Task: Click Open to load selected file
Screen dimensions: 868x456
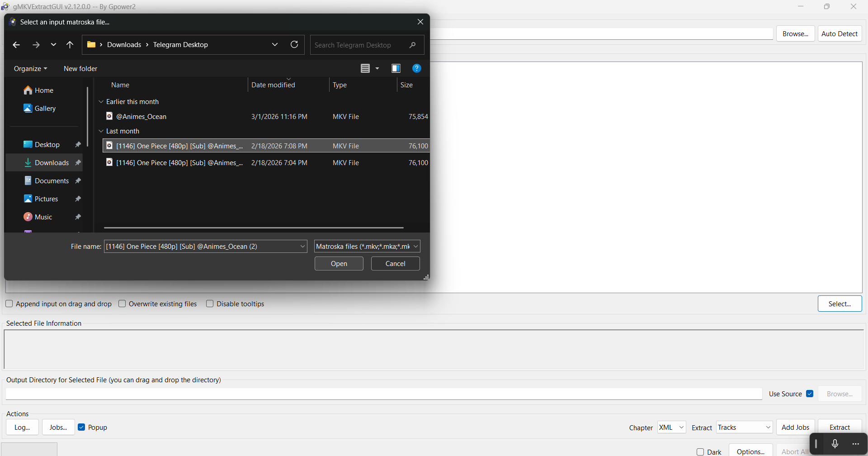Action: (339, 264)
